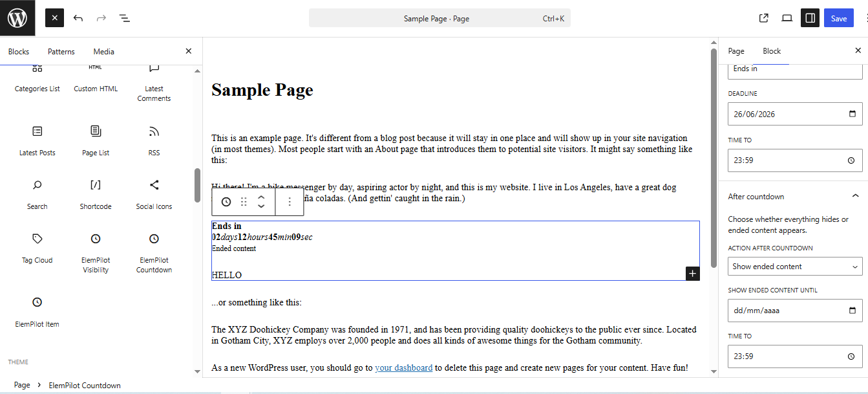Edit Show Ended Content Until date
The image size is (868, 394).
click(795, 310)
